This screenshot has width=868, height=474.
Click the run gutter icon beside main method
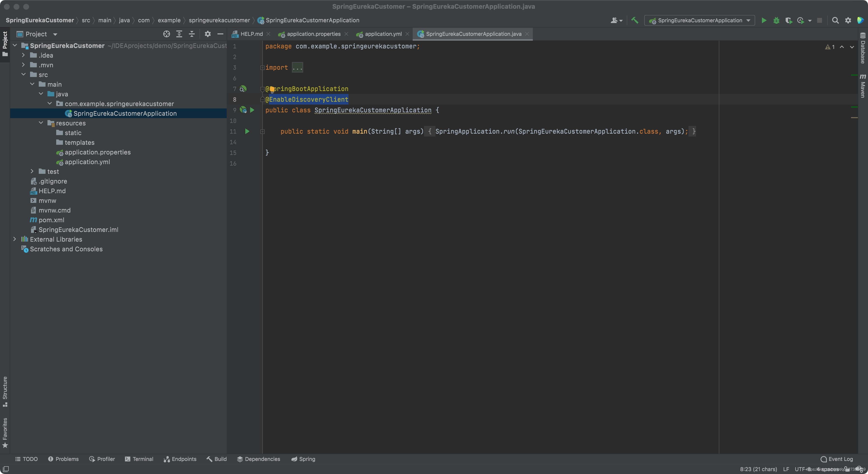click(x=247, y=131)
